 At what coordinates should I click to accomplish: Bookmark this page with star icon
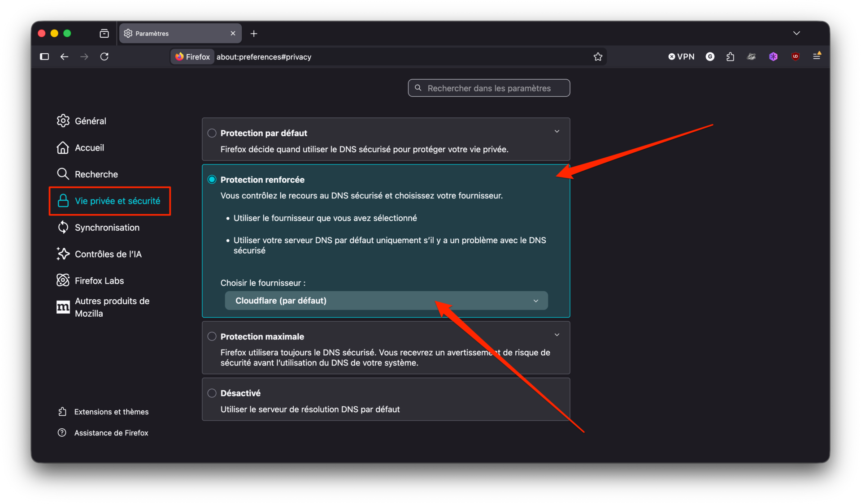tap(598, 56)
